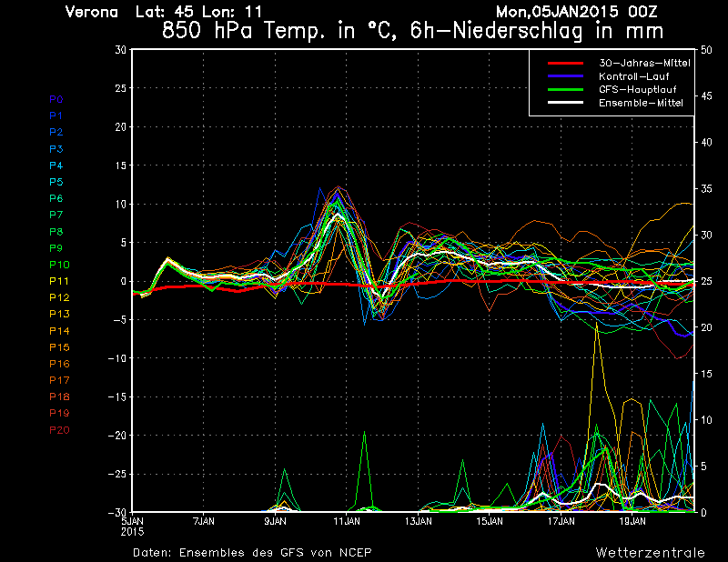Select the "Lat: 45 Lon: 11" coordinates
The image size is (728, 562).
[198, 12]
